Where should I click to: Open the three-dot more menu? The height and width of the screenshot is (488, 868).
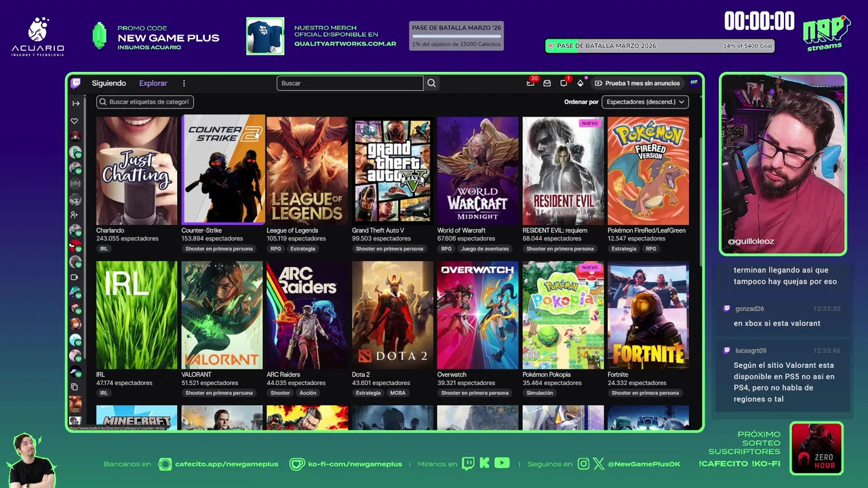(184, 83)
